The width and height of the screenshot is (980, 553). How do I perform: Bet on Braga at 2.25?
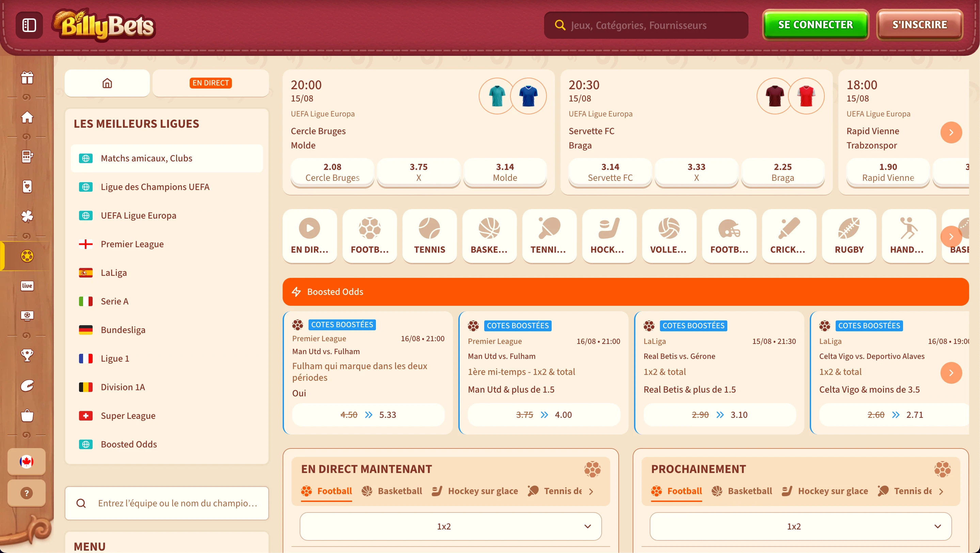click(783, 172)
